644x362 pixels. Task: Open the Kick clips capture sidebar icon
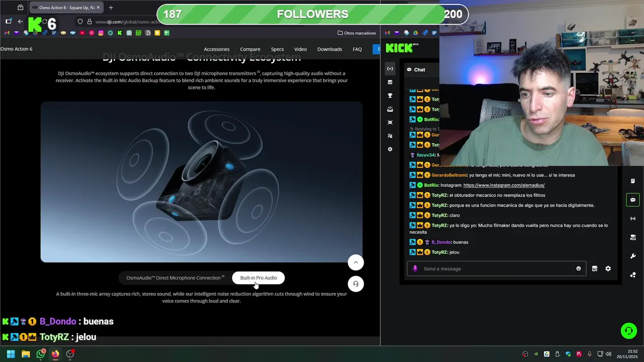(390, 122)
